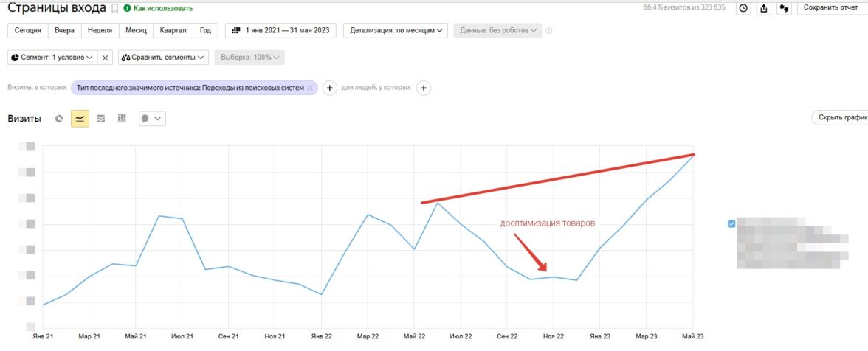Bookmark the Страницы входа report
This screenshot has width=868, height=351.
pyautogui.click(x=114, y=9)
